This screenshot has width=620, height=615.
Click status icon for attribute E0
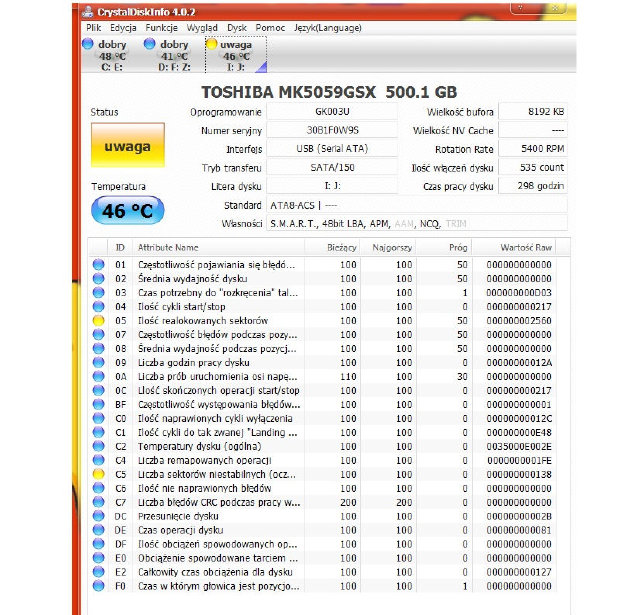98,558
